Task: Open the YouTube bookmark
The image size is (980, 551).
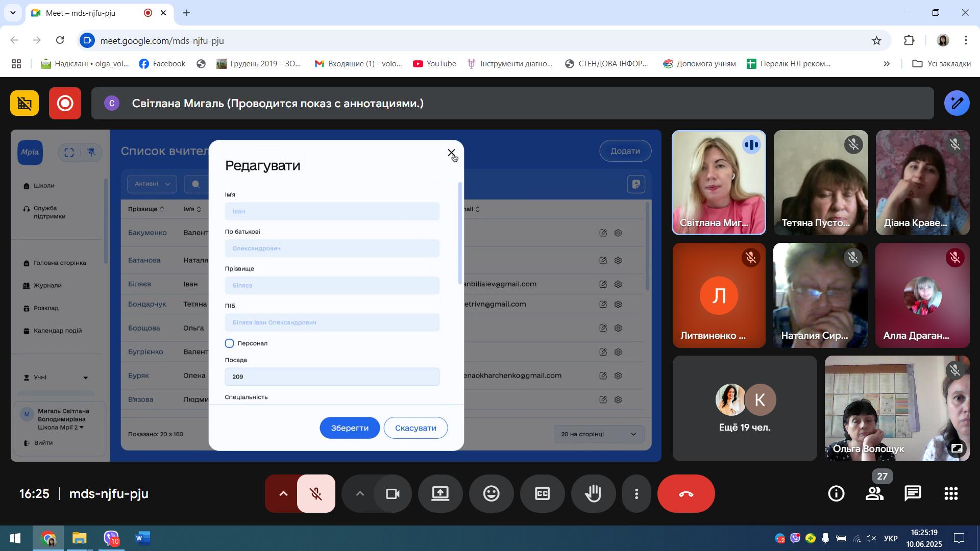Action: pyautogui.click(x=434, y=64)
